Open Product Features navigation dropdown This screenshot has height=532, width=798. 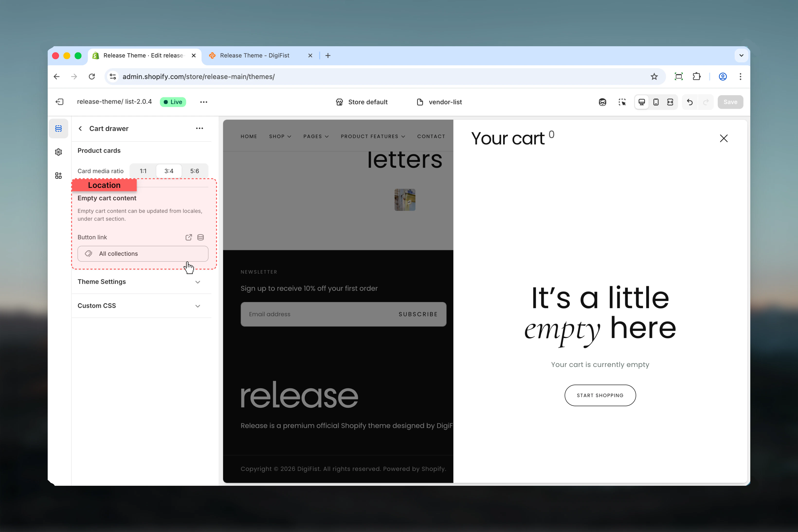(x=373, y=136)
